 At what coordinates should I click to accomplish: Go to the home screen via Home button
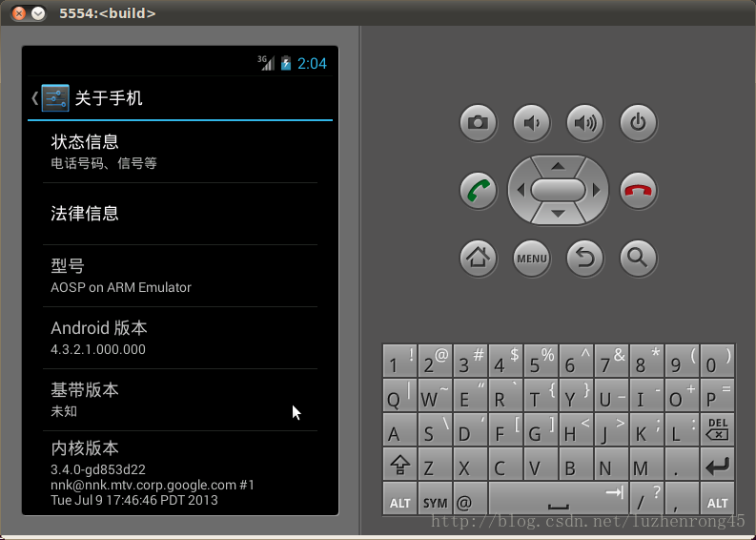tap(478, 259)
